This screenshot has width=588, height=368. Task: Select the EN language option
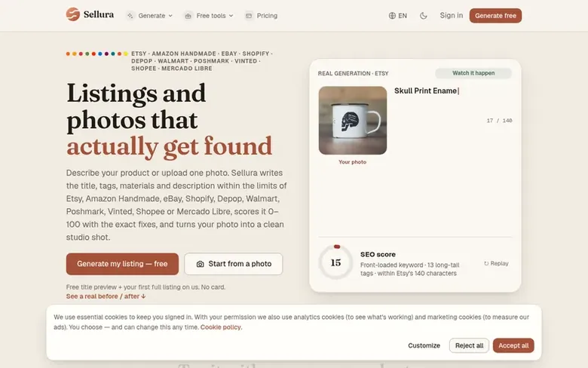click(x=403, y=16)
